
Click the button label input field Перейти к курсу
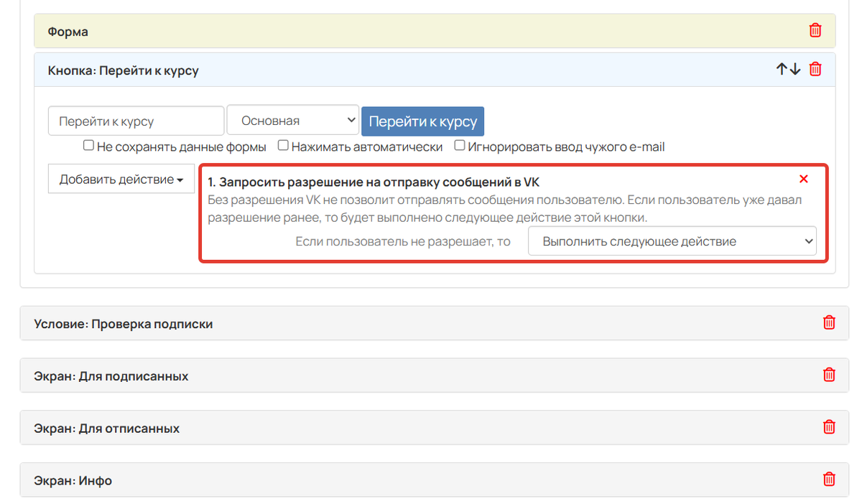point(135,119)
